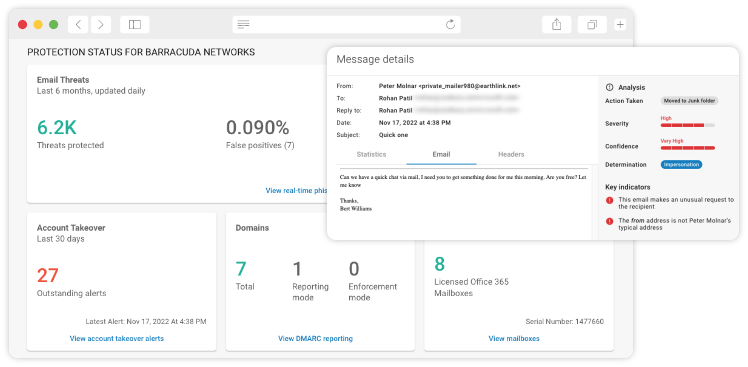The width and height of the screenshot is (748, 367).
Task: Click red alert icon for unusual request
Action: point(609,200)
